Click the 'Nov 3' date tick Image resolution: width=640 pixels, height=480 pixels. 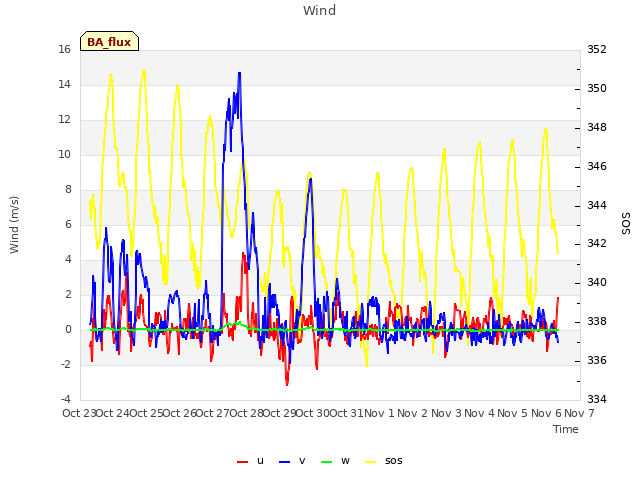coord(446,413)
